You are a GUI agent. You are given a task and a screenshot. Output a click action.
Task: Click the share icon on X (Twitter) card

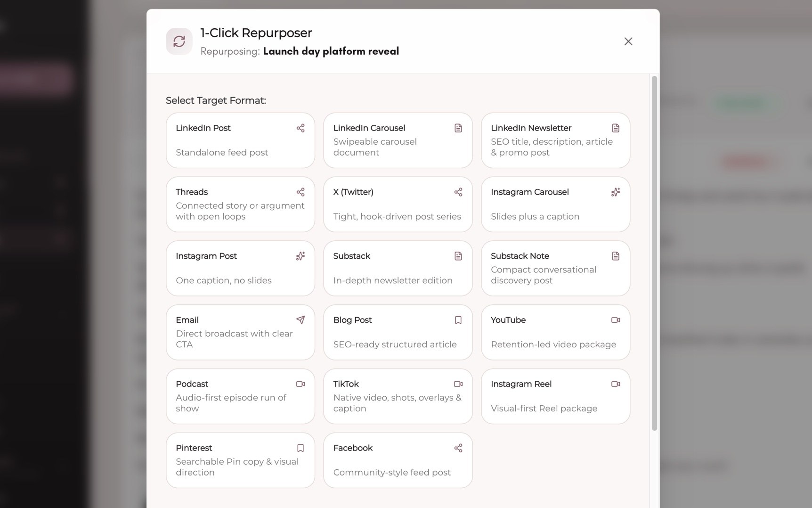[458, 192]
